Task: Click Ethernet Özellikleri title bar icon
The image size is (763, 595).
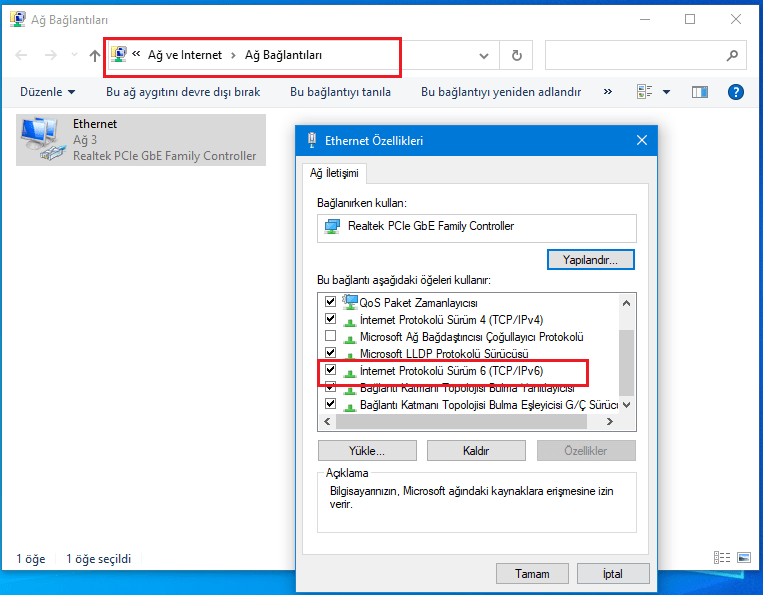Action: (312, 140)
